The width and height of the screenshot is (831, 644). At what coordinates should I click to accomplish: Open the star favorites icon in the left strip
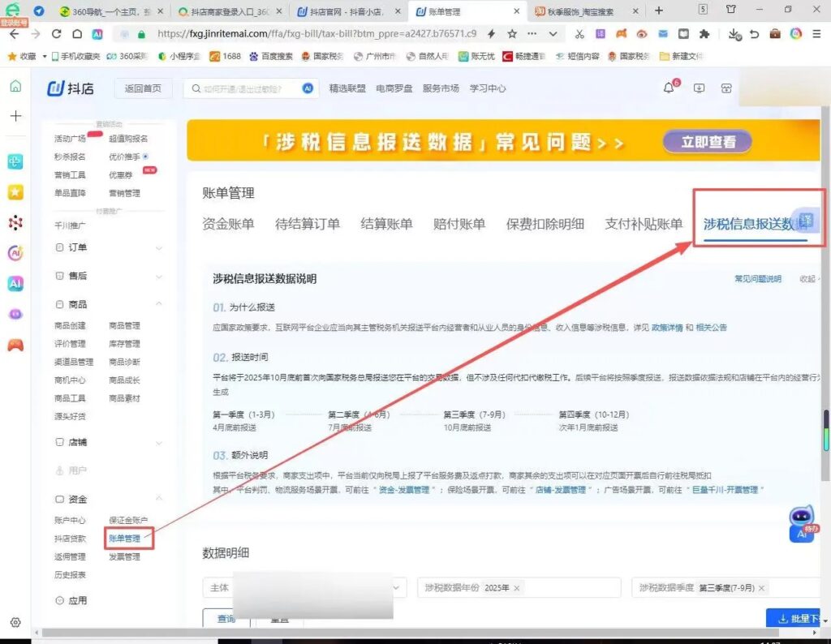[16, 192]
